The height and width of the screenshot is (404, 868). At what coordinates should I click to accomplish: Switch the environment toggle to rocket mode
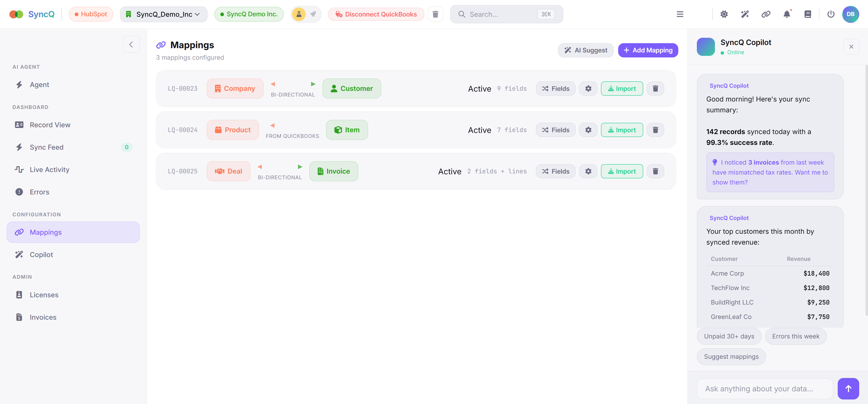pyautogui.click(x=313, y=14)
